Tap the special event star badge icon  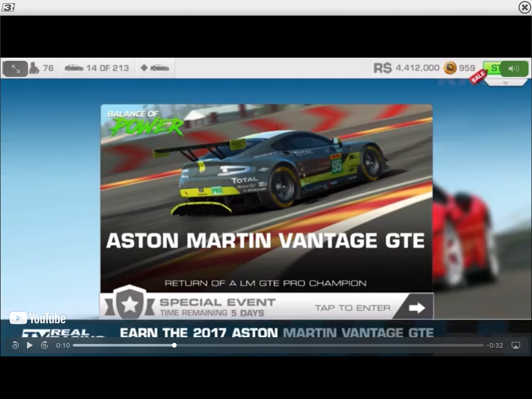pos(129,303)
